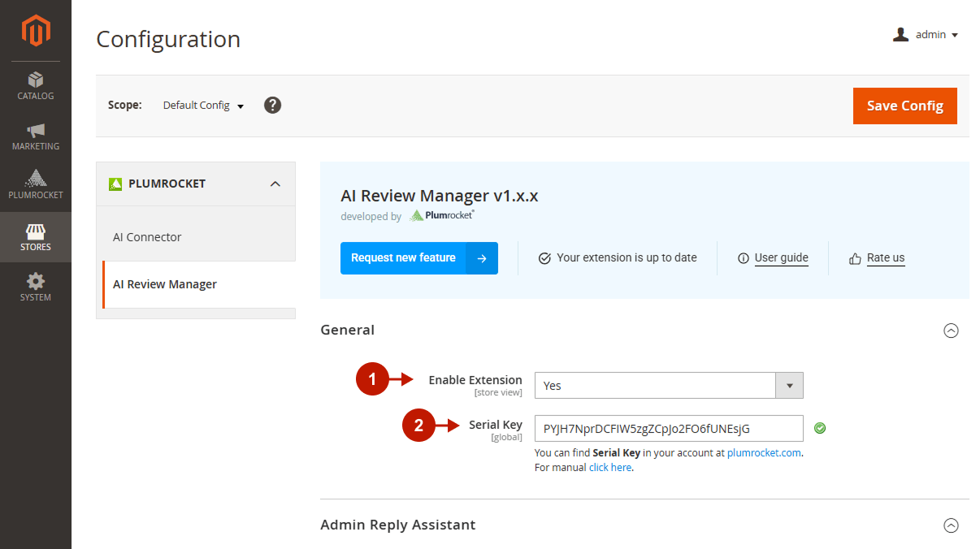Open the manual click here link
The height and width of the screenshot is (549, 980).
(x=610, y=468)
